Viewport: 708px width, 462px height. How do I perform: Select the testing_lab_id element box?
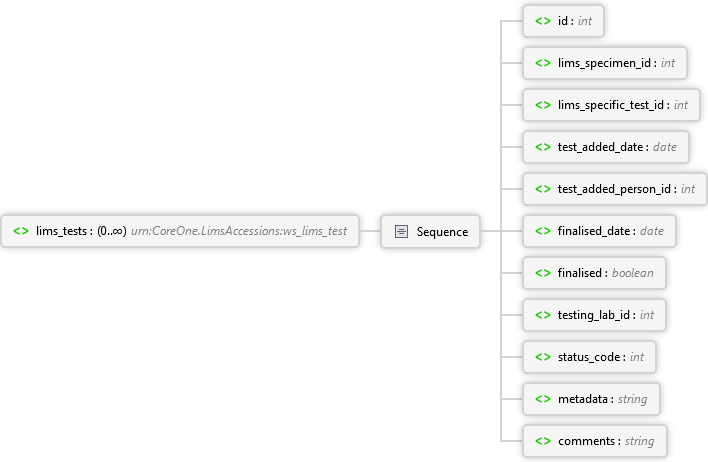[x=594, y=314]
